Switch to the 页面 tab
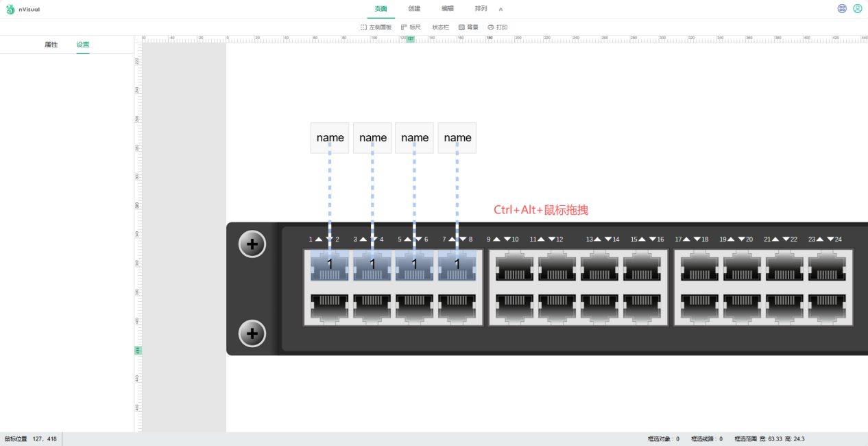 pyautogui.click(x=381, y=9)
